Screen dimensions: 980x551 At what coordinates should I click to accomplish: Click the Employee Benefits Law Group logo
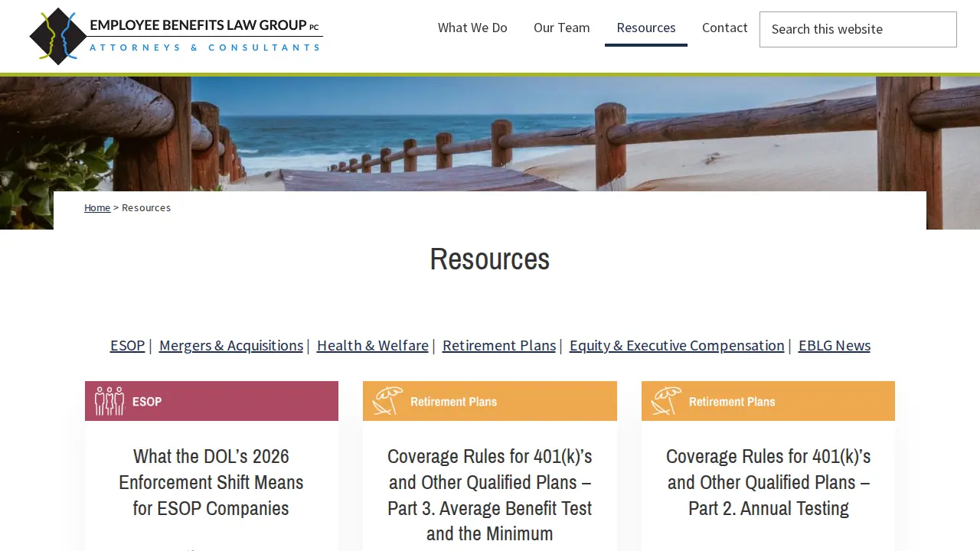176,36
